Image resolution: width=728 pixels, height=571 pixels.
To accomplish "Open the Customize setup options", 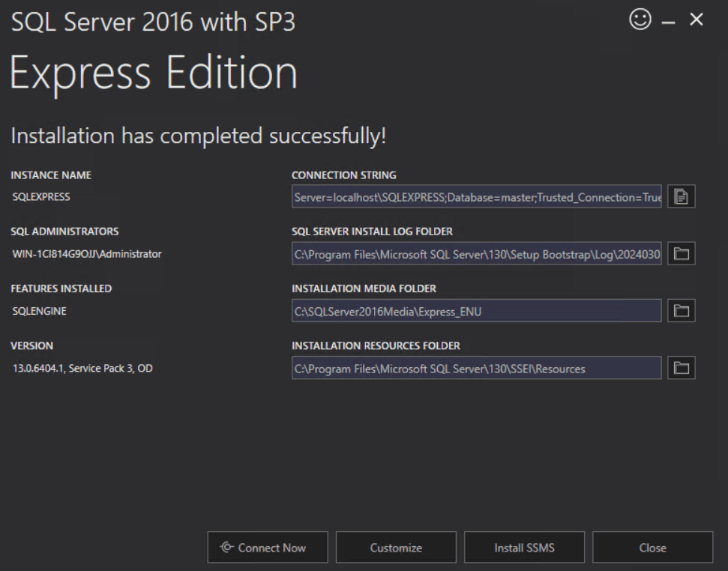I will coord(396,547).
